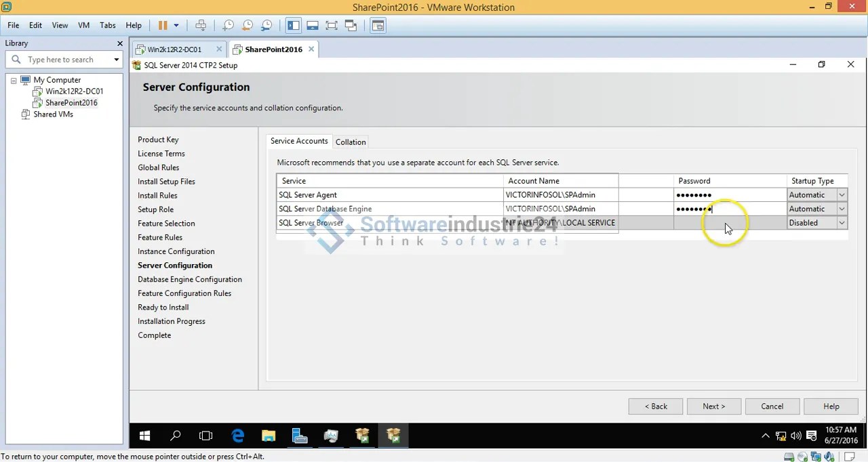The width and height of the screenshot is (868, 462).
Task: Switch to the Collation tab
Action: [351, 142]
